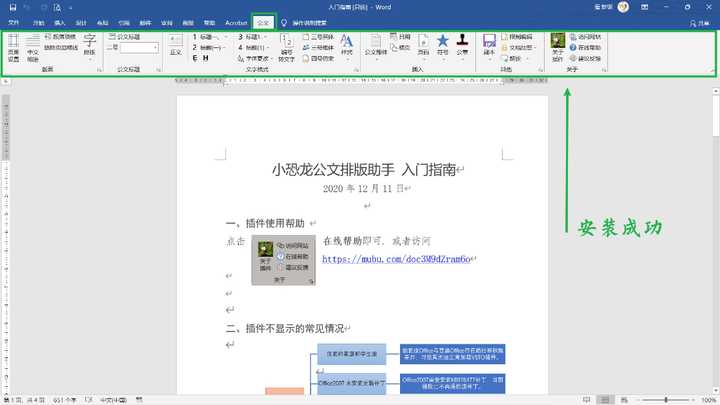This screenshot has width=720, height=405.
Task: Click the H button in text format group
Action: [205, 58]
